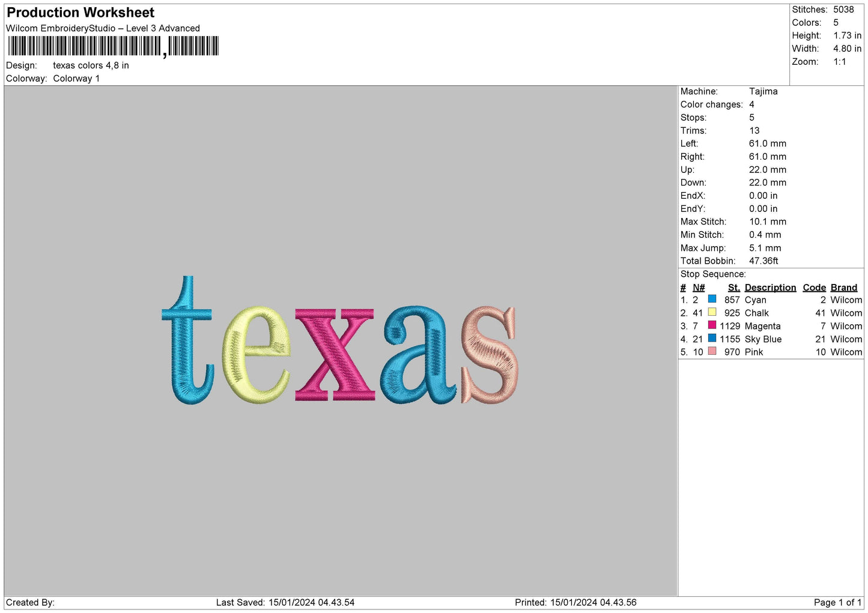Click the 'Colorway 1' value
Viewport: 868px width, 613px height.
(76, 79)
